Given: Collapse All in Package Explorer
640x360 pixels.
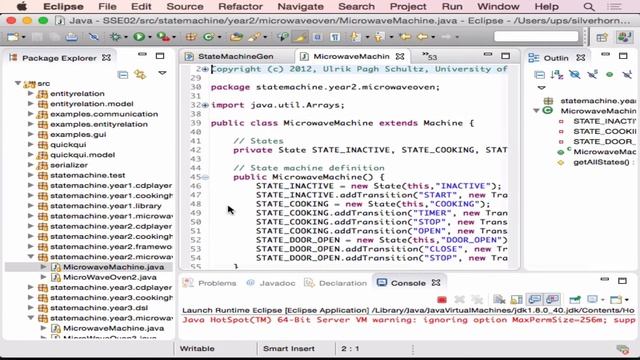Looking at the screenshot, I should 122,75.
